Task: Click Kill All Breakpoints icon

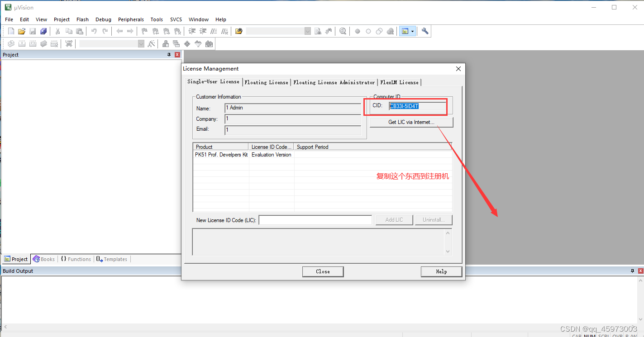Action: (x=390, y=31)
